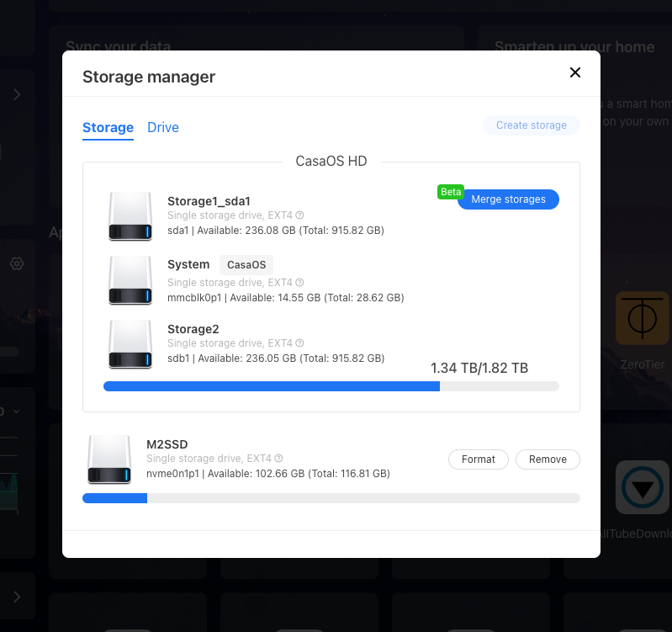672x632 pixels.
Task: Remove the M2SSD drive
Action: (x=548, y=459)
